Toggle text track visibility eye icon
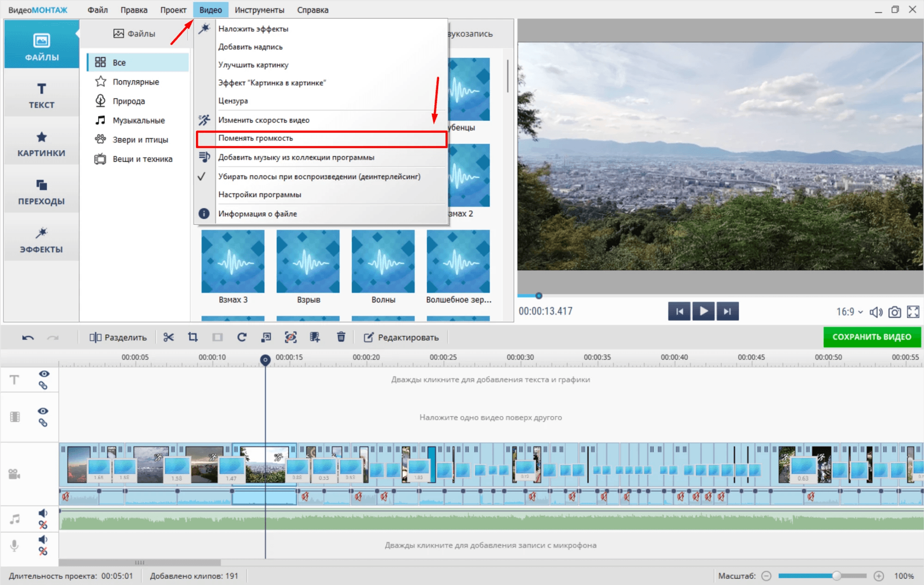The height and width of the screenshot is (585, 924). [x=44, y=374]
